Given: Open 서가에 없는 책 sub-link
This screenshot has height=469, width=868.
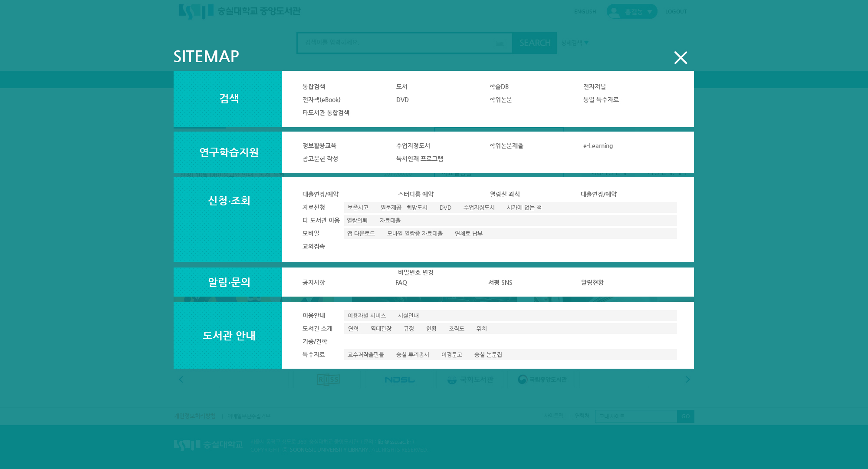Looking at the screenshot, I should tap(524, 208).
